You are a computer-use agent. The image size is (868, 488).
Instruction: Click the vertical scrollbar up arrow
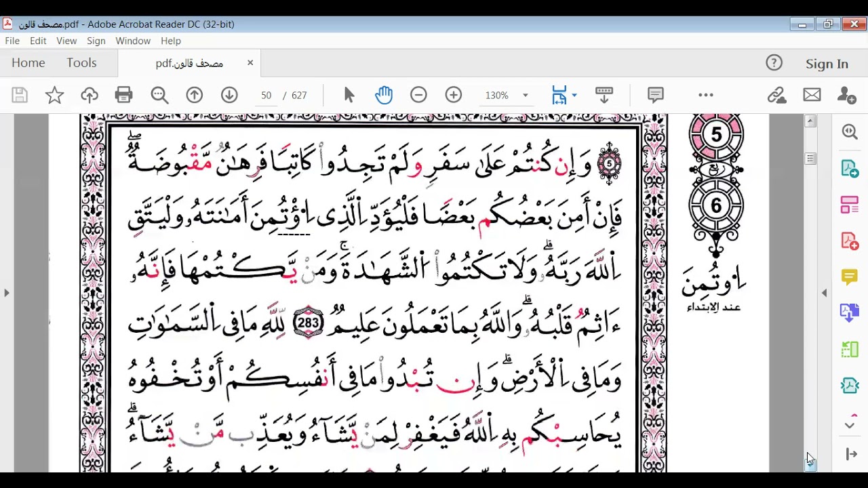pos(810,121)
